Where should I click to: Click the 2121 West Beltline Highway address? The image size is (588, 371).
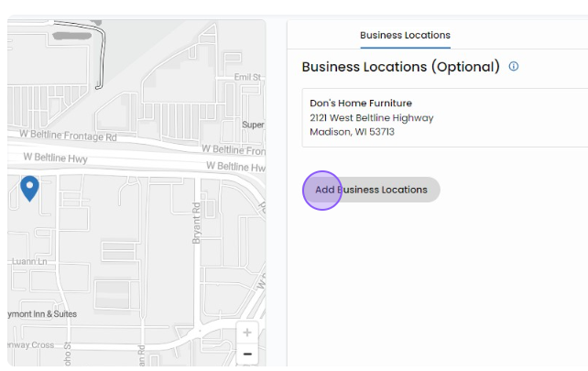pos(371,117)
